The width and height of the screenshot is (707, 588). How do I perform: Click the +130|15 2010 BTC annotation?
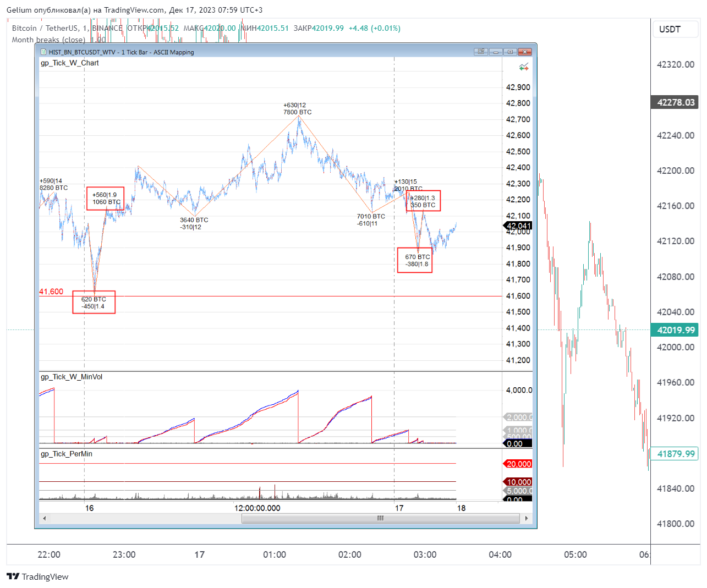408,185
